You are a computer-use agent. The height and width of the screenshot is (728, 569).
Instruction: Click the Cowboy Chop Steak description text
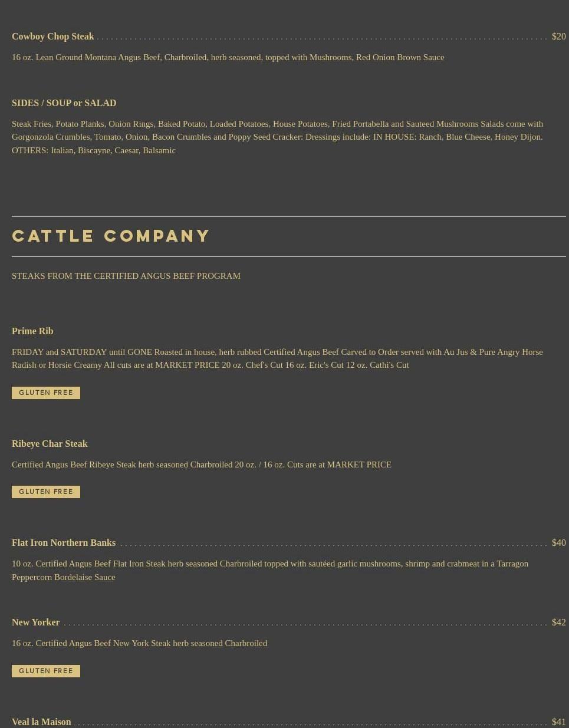(x=228, y=57)
